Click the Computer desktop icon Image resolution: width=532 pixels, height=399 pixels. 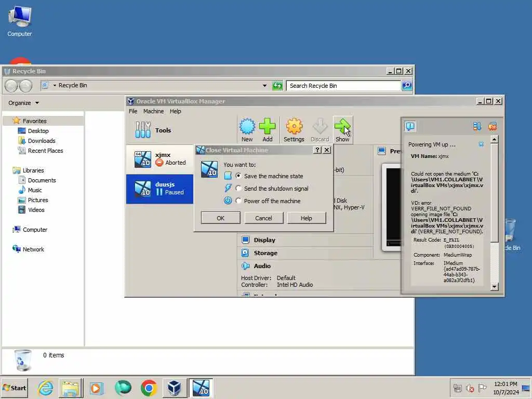click(19, 21)
